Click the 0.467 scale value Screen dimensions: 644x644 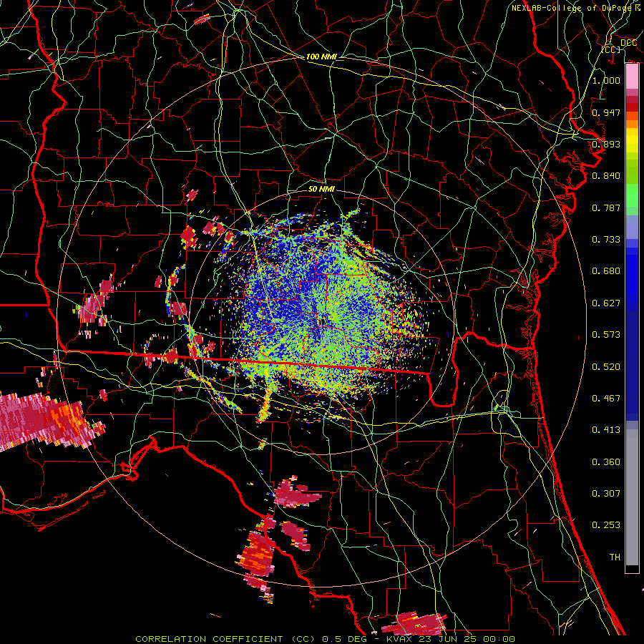(x=606, y=399)
